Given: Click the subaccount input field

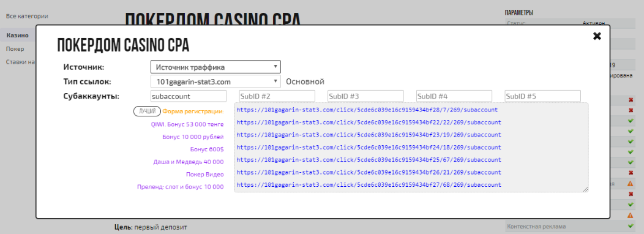Looking at the screenshot, I should [x=189, y=96].
